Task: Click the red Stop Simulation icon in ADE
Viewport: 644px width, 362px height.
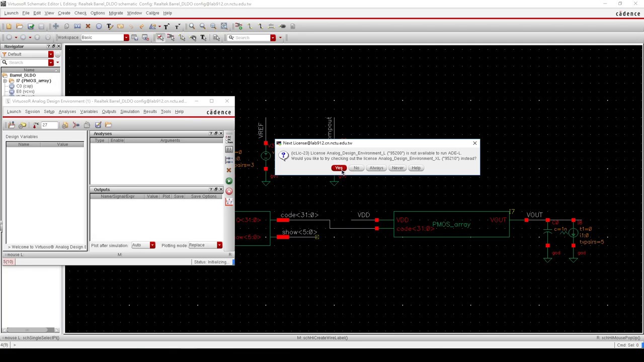Action: pos(229,191)
